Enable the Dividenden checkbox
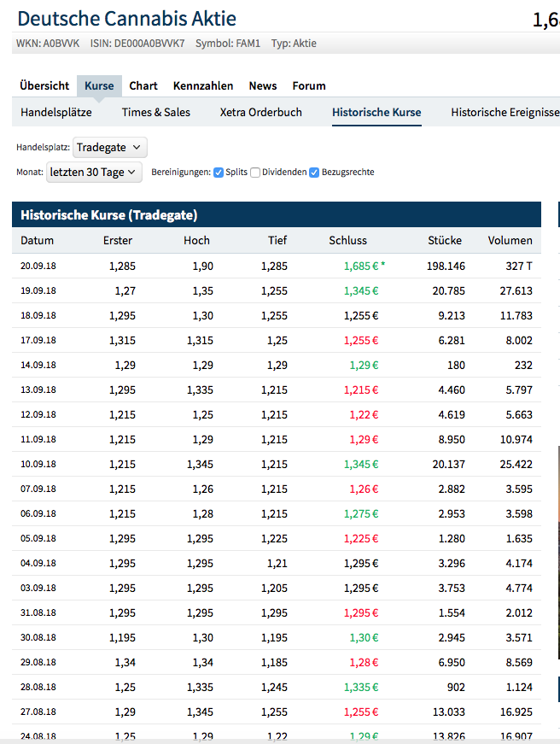The image size is (560, 744). [x=255, y=173]
